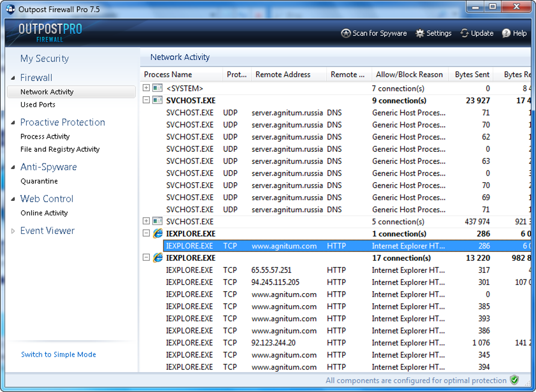Open Used Ports page

[38, 105]
